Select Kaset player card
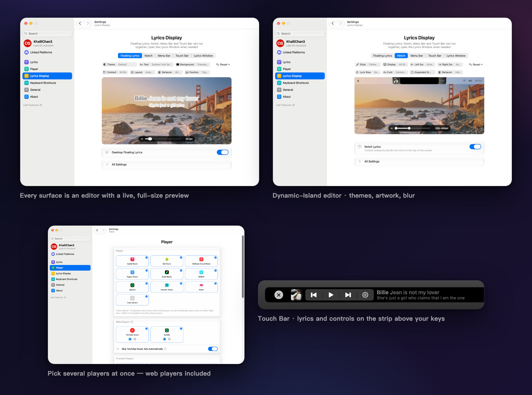This screenshot has height=395, width=532. 201,287
